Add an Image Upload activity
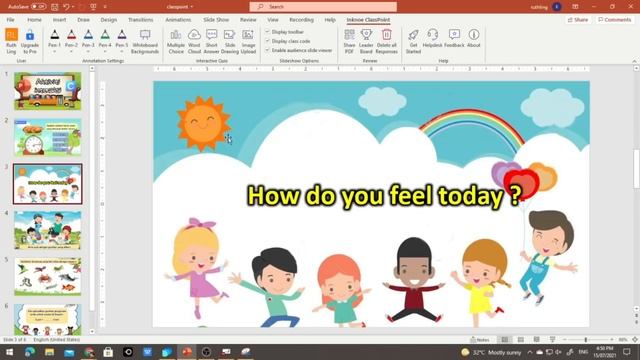This screenshot has width=640, height=360. click(x=248, y=42)
